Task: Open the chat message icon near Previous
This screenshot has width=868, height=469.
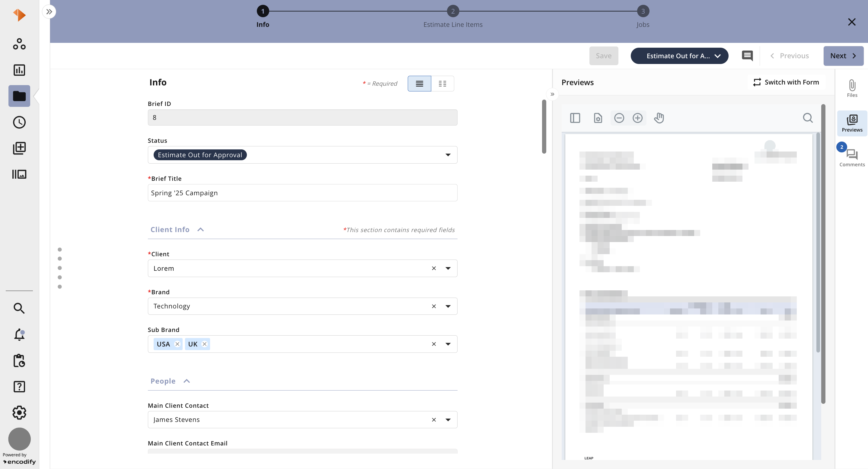Action: 747,56
